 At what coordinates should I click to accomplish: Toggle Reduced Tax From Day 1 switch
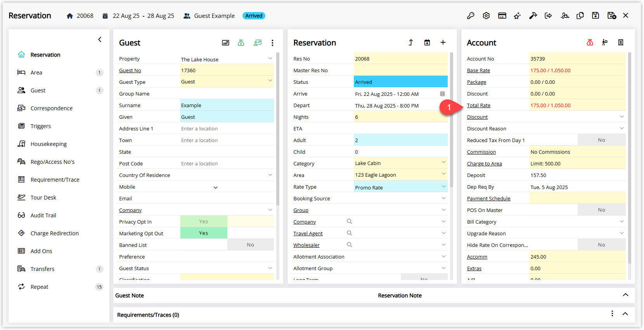601,140
